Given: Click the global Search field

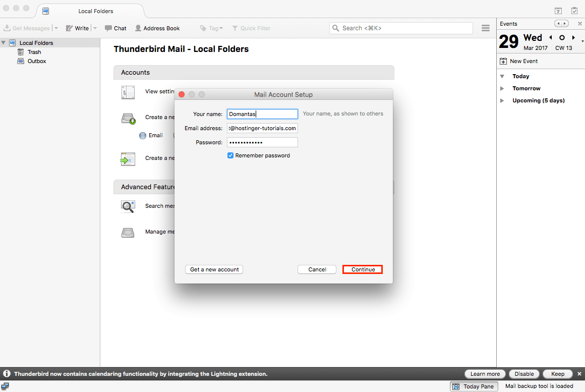Looking at the screenshot, I should pos(401,28).
